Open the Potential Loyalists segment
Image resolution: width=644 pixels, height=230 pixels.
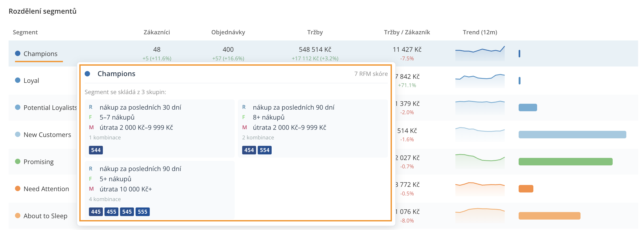click(50, 107)
